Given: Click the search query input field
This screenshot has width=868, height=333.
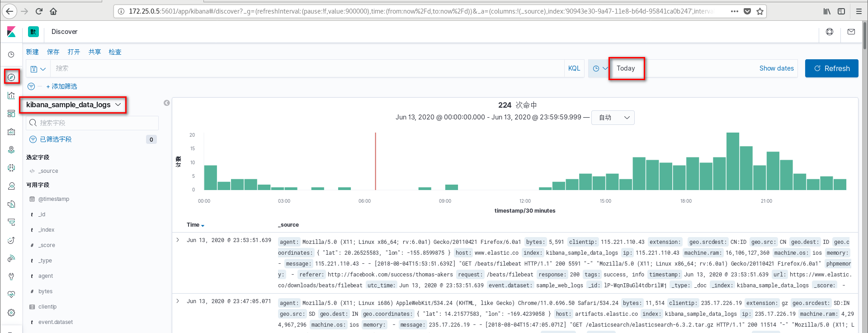Looking at the screenshot, I should click(307, 68).
